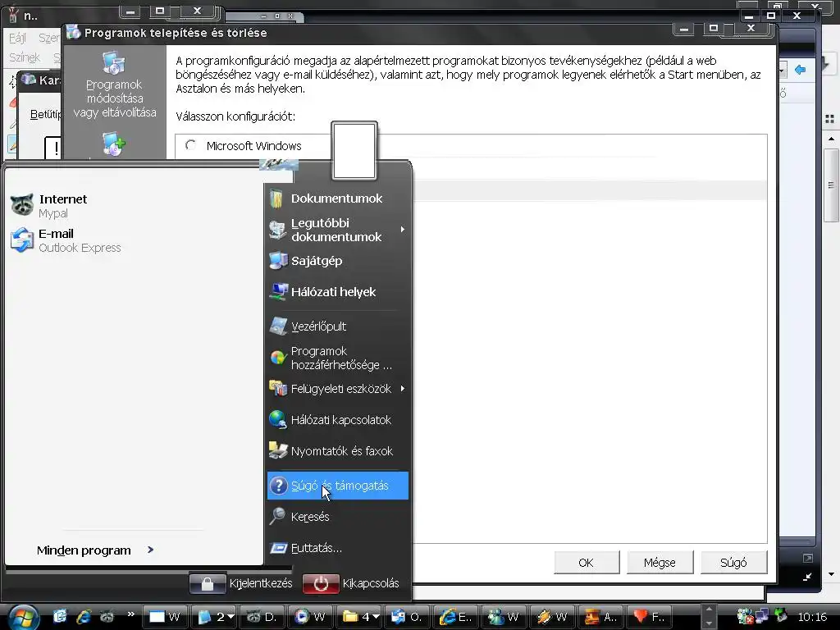Switch to Outlook Express 'O.' taskbar button

coord(409,617)
